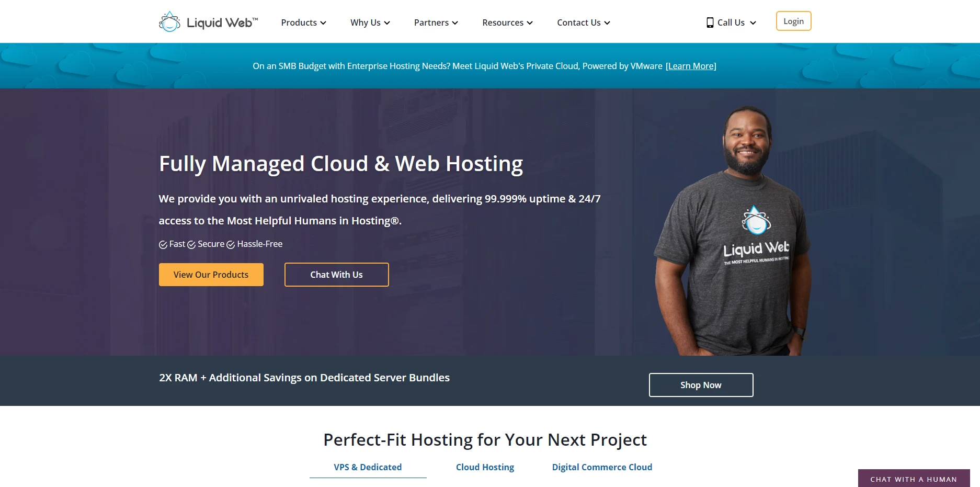980x487 pixels.
Task: Open the Chat With a Human widget
Action: 913,479
